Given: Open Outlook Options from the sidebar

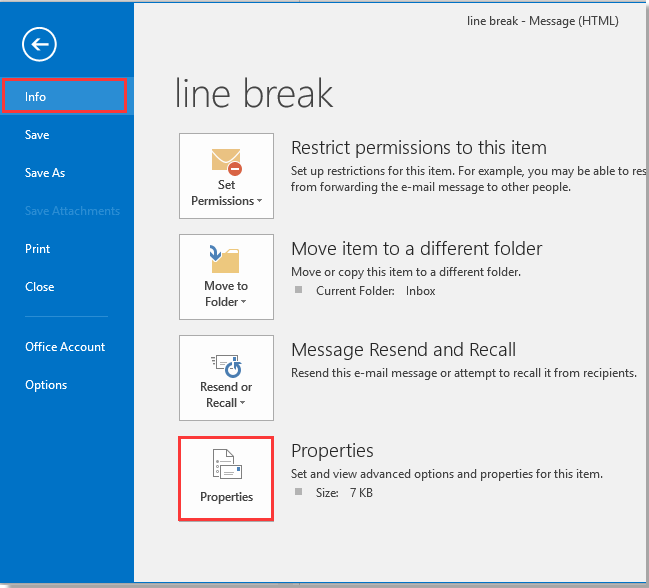Looking at the screenshot, I should coord(46,385).
